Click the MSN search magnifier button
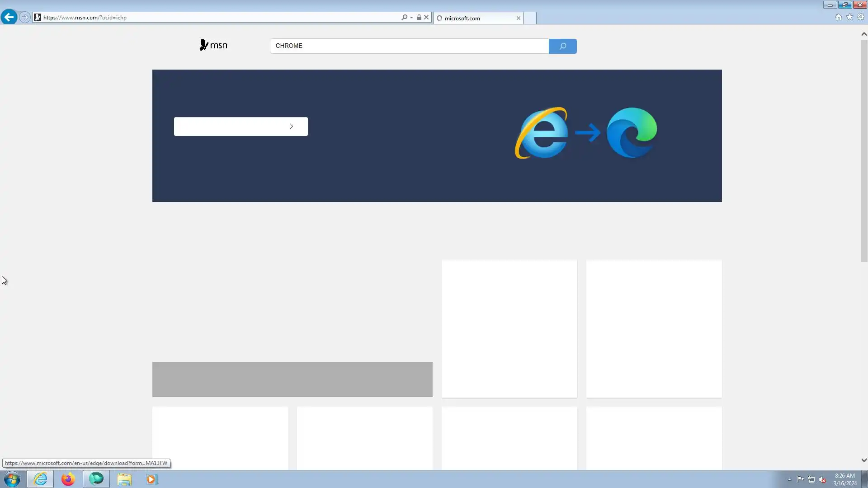This screenshot has width=868, height=488. pyautogui.click(x=562, y=46)
